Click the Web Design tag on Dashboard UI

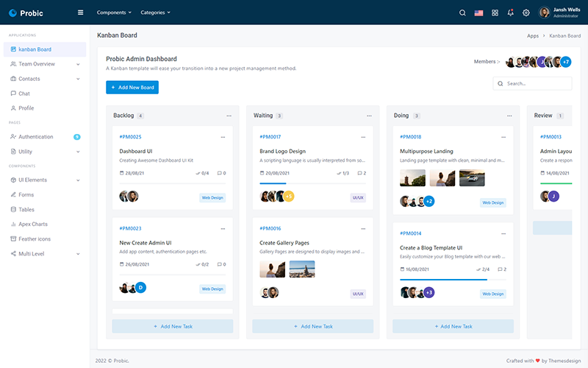pos(212,197)
